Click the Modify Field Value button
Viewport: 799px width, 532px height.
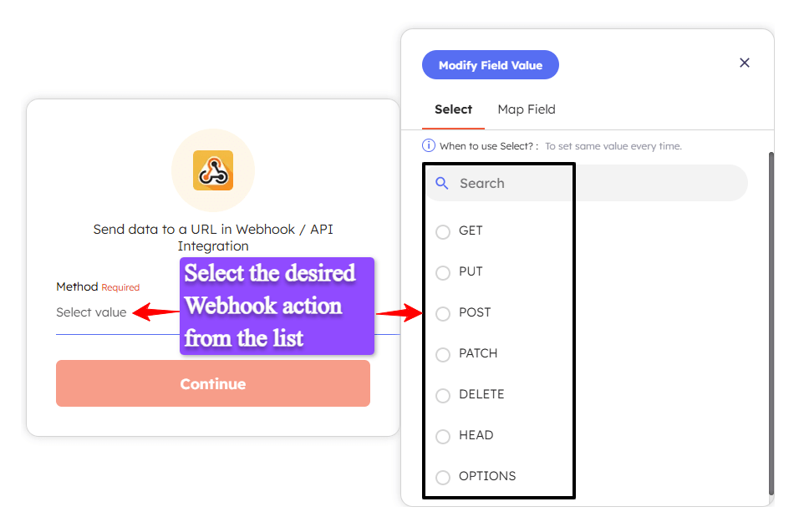coord(490,64)
